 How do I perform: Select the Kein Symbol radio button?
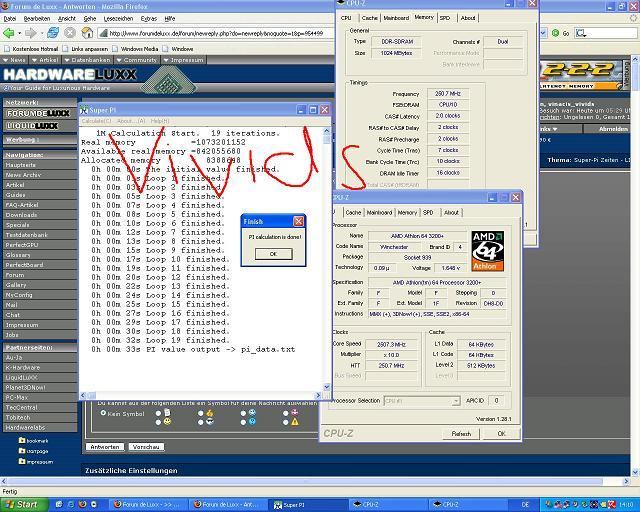[103, 413]
